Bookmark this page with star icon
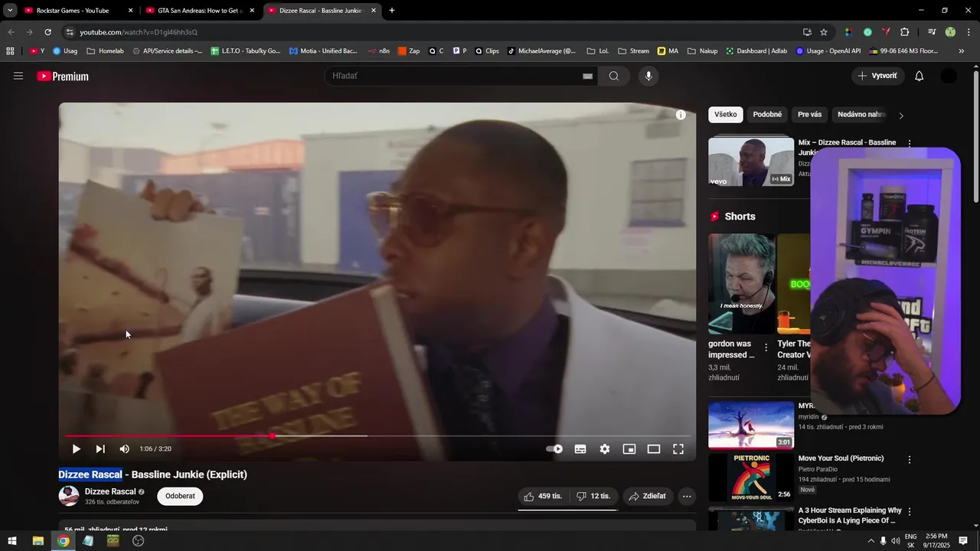980x551 pixels. coord(824,32)
